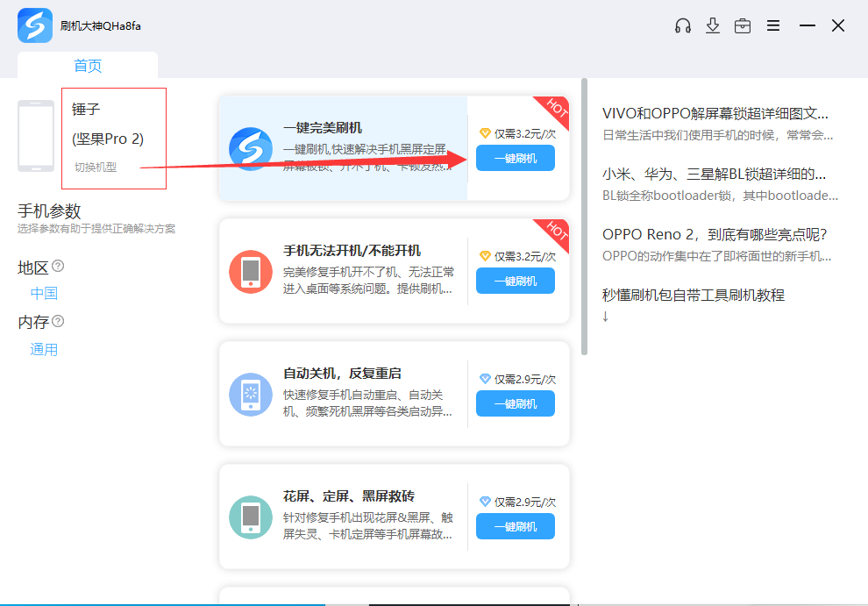Select the 通用 memory option
Image resolution: width=868 pixels, height=606 pixels.
click(44, 349)
